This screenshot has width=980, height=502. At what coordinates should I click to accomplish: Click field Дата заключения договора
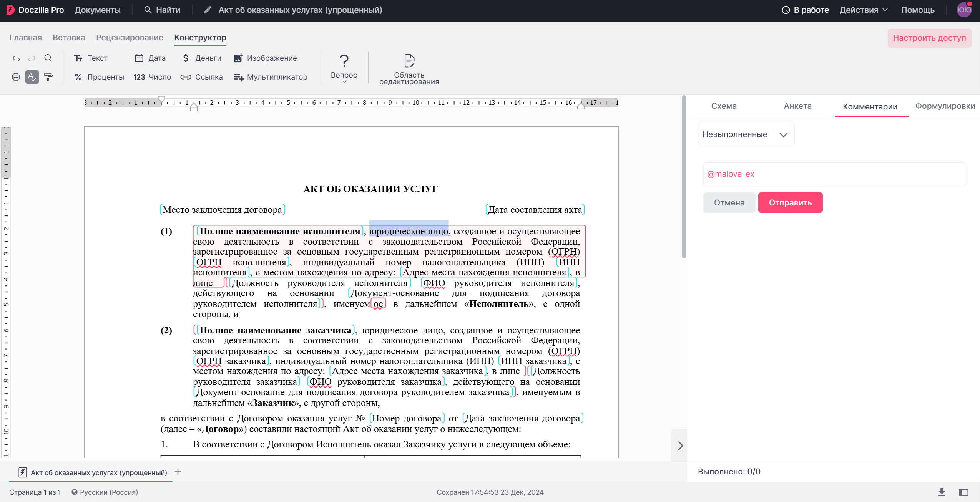tap(523, 418)
